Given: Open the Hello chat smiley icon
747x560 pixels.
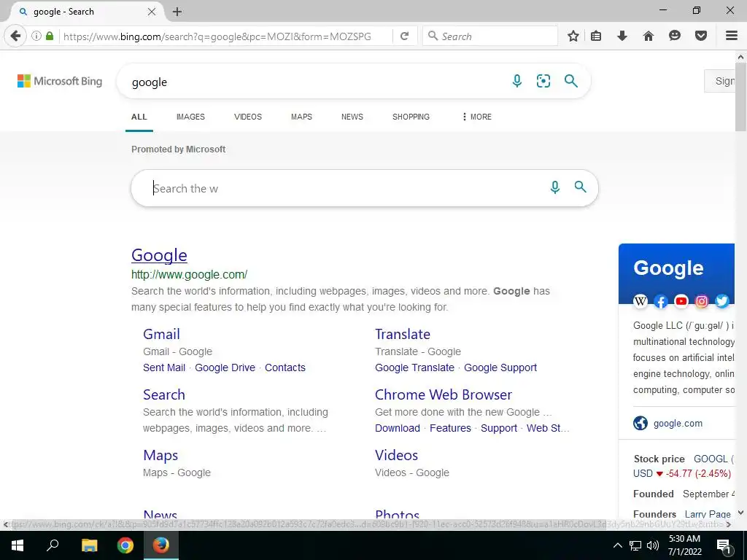Looking at the screenshot, I should pyautogui.click(x=675, y=36).
